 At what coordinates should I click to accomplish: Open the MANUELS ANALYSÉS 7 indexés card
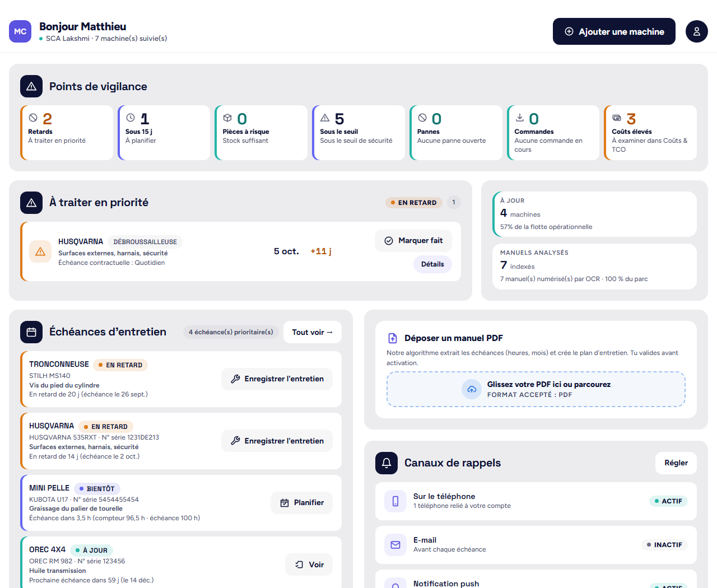[x=594, y=267]
